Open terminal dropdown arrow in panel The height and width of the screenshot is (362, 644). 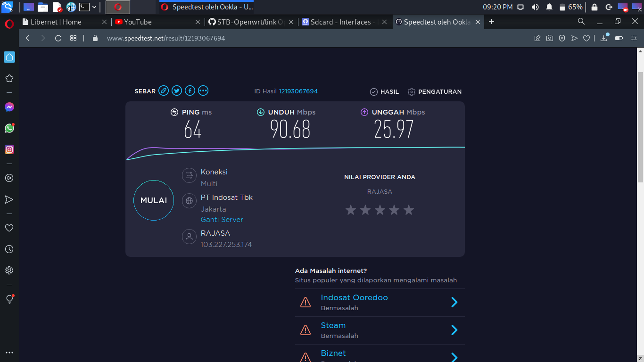point(94,7)
